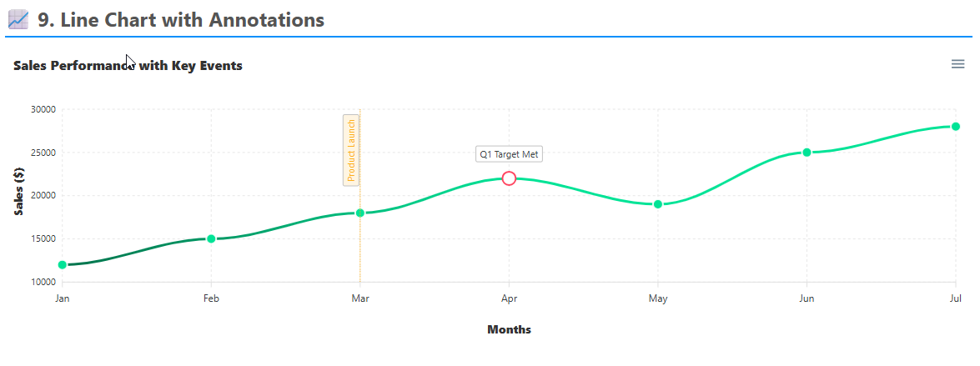Click the Apr x-axis label
980x366 pixels.
(509, 298)
